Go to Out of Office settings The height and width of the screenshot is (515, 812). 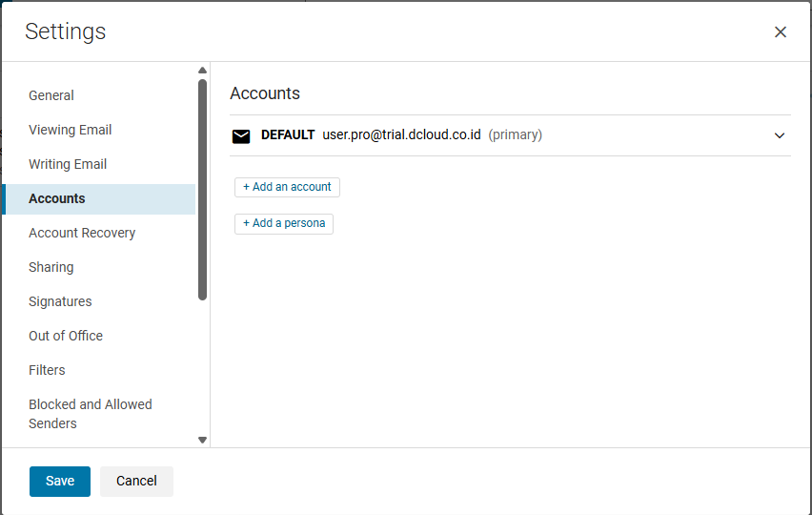pyautogui.click(x=66, y=336)
